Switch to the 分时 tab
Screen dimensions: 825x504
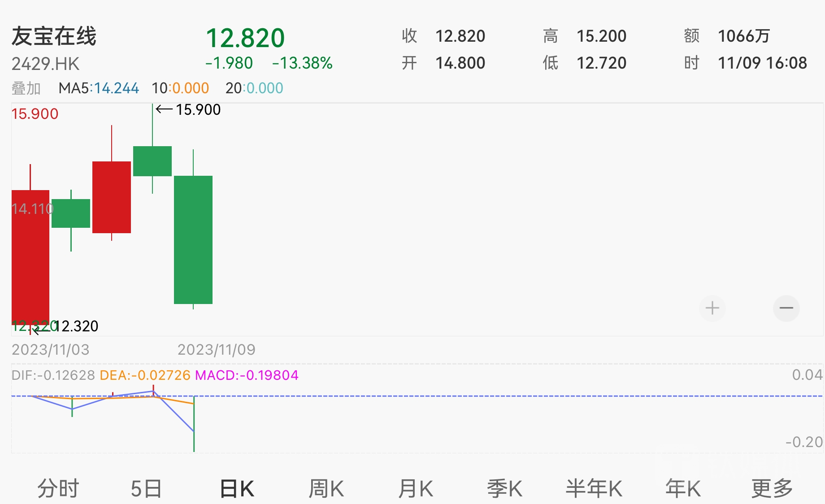[x=58, y=488]
